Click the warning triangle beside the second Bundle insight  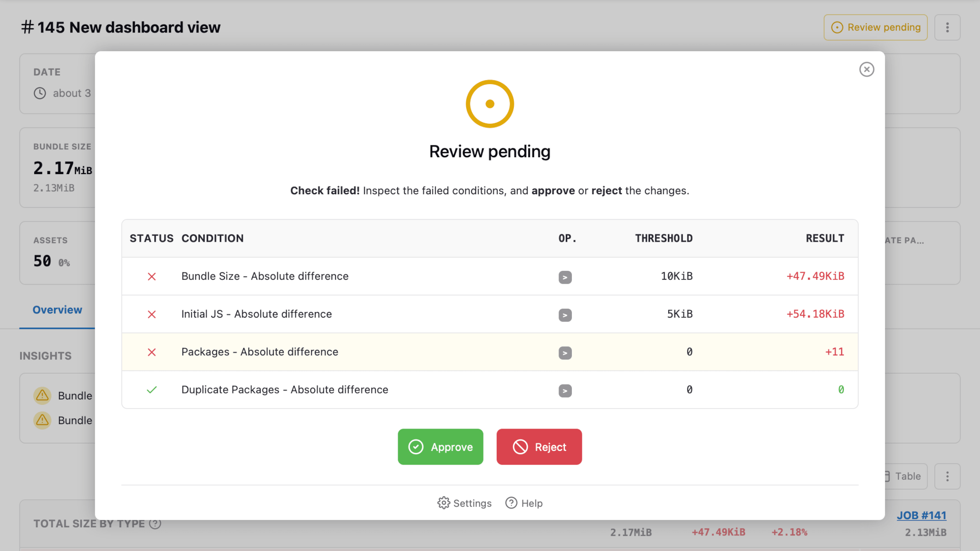(x=42, y=420)
